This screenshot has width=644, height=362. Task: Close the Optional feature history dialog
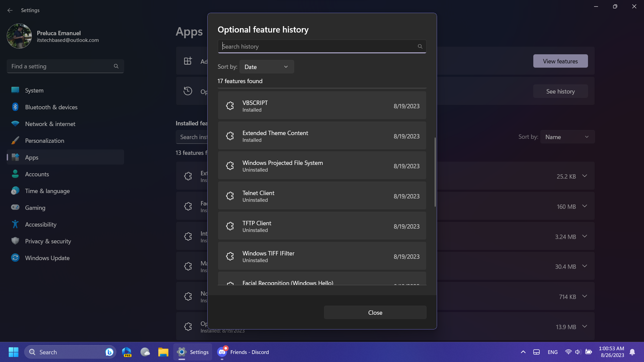click(x=375, y=312)
